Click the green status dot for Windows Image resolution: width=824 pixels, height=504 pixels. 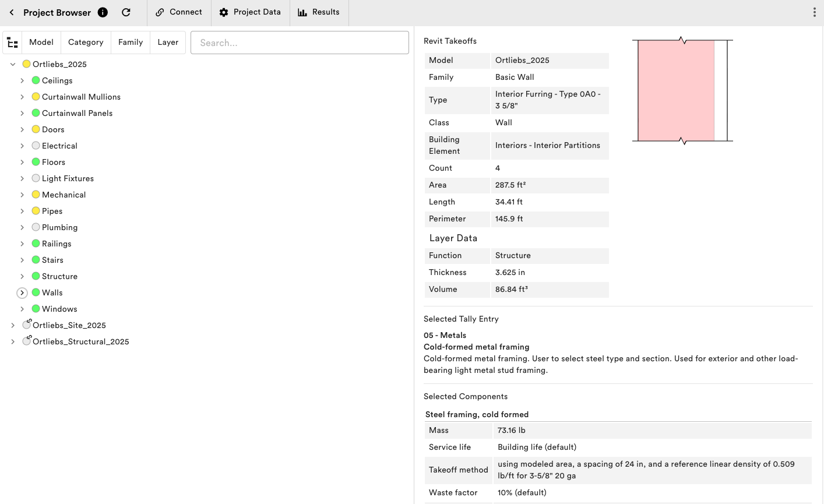click(36, 309)
